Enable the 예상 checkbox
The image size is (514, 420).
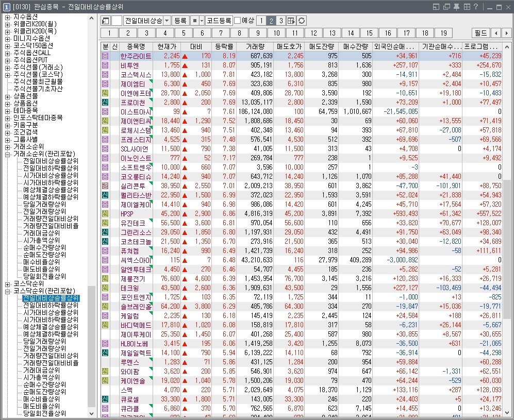(238, 21)
